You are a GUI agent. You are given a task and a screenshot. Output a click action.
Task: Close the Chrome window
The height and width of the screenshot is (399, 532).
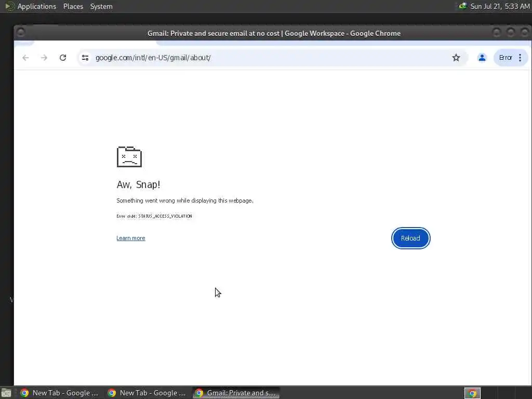point(525,32)
